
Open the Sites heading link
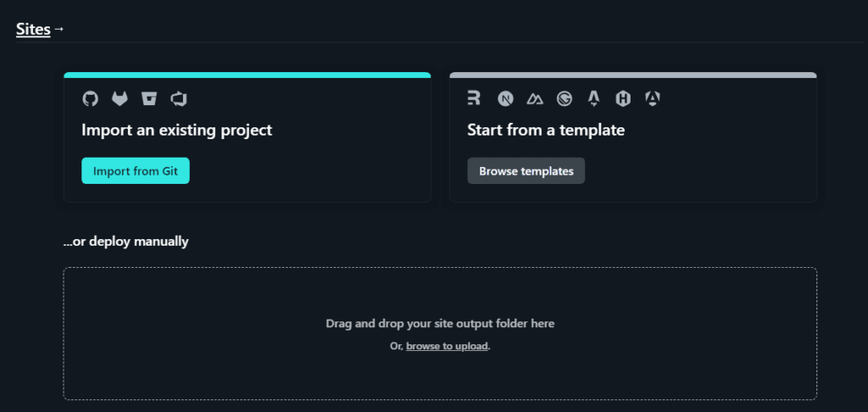point(33,30)
